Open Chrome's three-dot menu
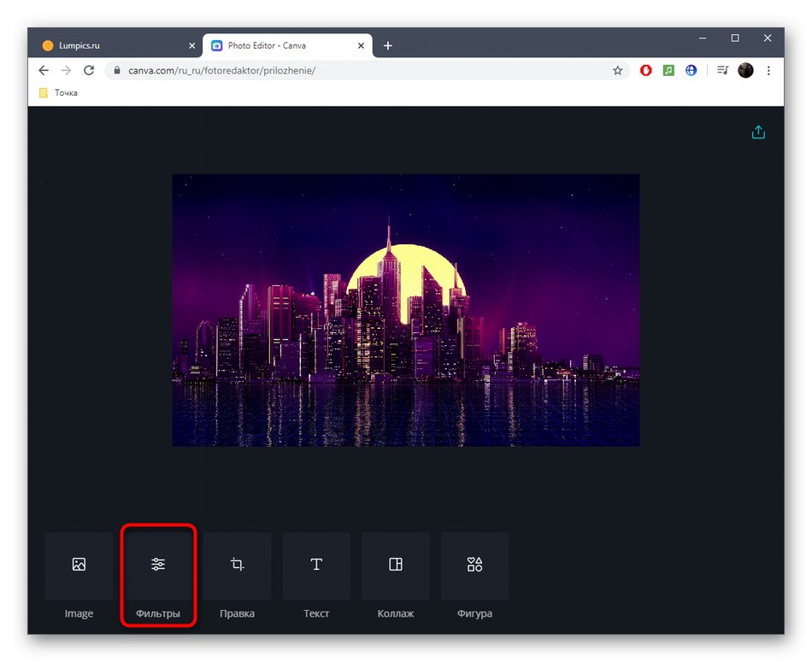Viewport: 812px width, 662px height. [x=768, y=71]
